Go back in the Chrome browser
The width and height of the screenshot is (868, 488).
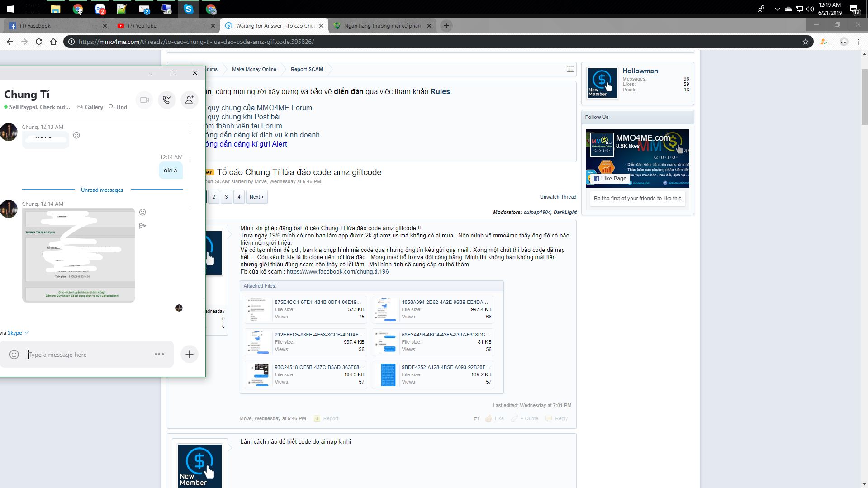(10, 42)
